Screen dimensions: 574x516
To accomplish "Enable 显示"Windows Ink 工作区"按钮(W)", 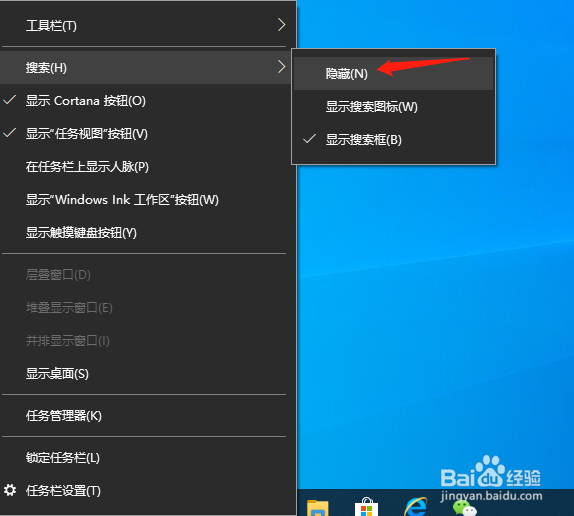I will pyautogui.click(x=148, y=200).
